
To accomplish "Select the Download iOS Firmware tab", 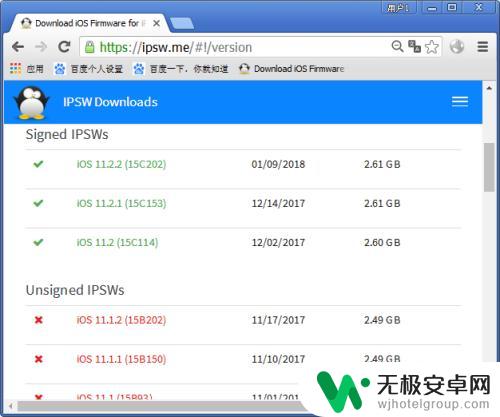I will [x=87, y=23].
